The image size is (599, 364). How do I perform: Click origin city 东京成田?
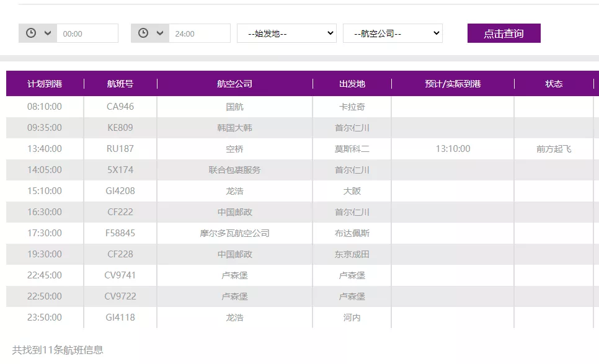(352, 254)
